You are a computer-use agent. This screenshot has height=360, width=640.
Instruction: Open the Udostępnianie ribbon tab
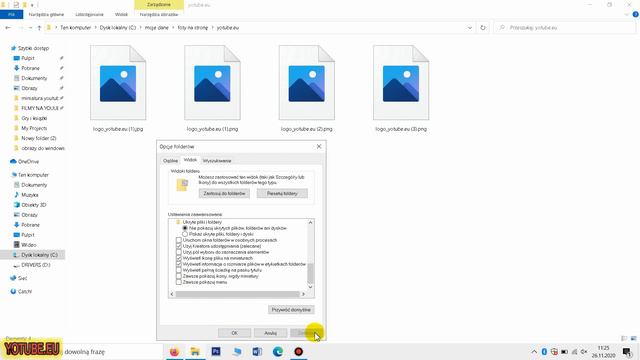tap(89, 14)
